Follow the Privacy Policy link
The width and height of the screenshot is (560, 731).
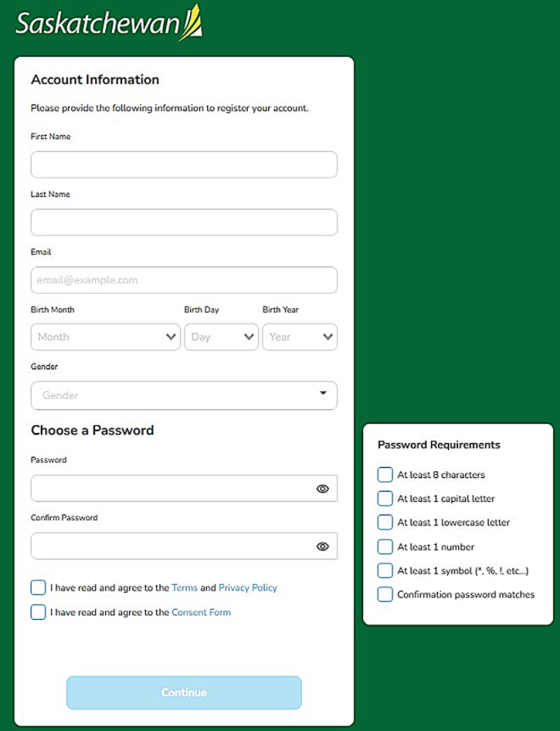click(x=248, y=588)
